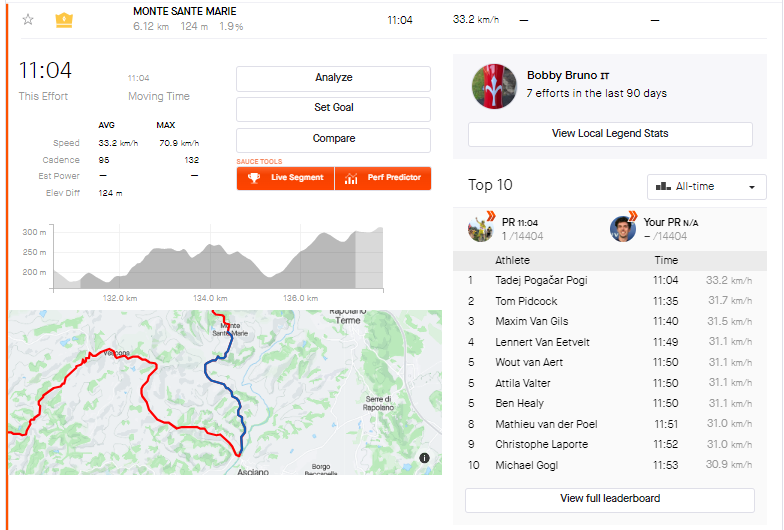This screenshot has height=530, width=784.
Task: Click the PR 11:04 athlete avatar
Action: click(481, 228)
